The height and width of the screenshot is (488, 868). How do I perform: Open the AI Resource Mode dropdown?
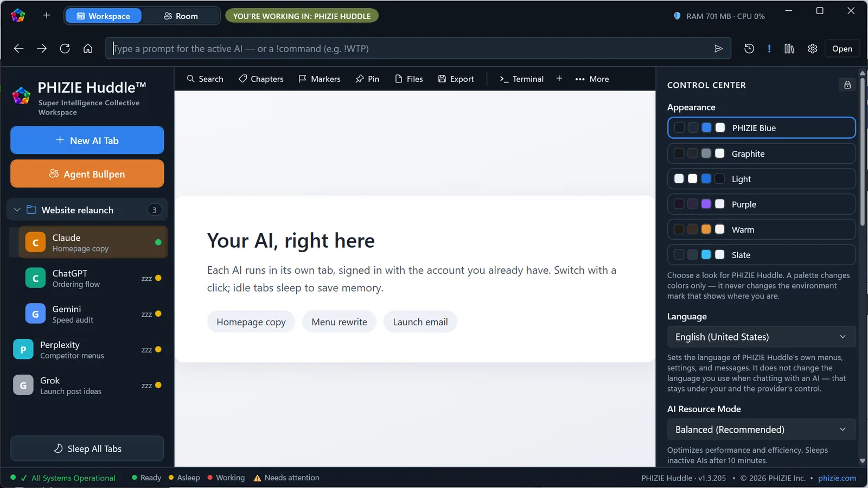(x=761, y=429)
